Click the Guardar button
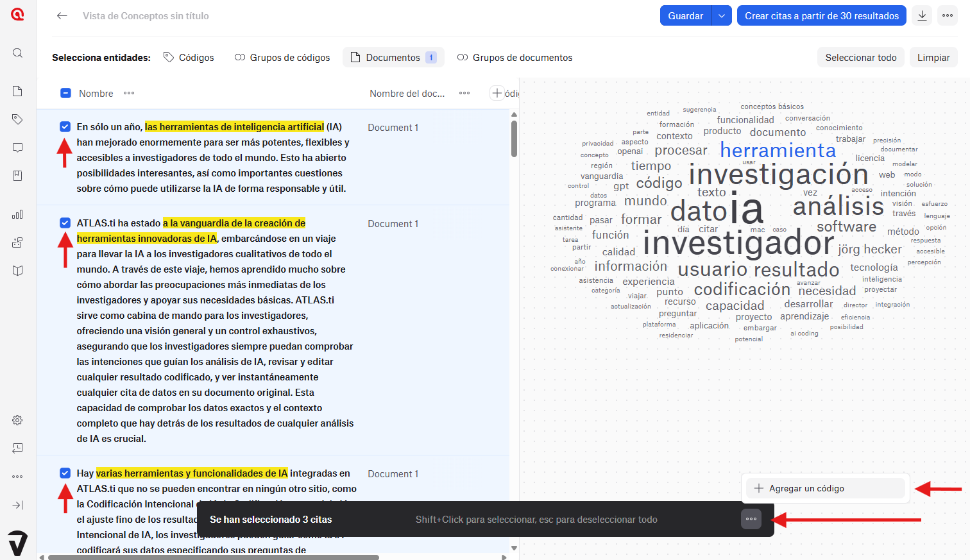Viewport: 970px width, 560px height. (x=686, y=15)
